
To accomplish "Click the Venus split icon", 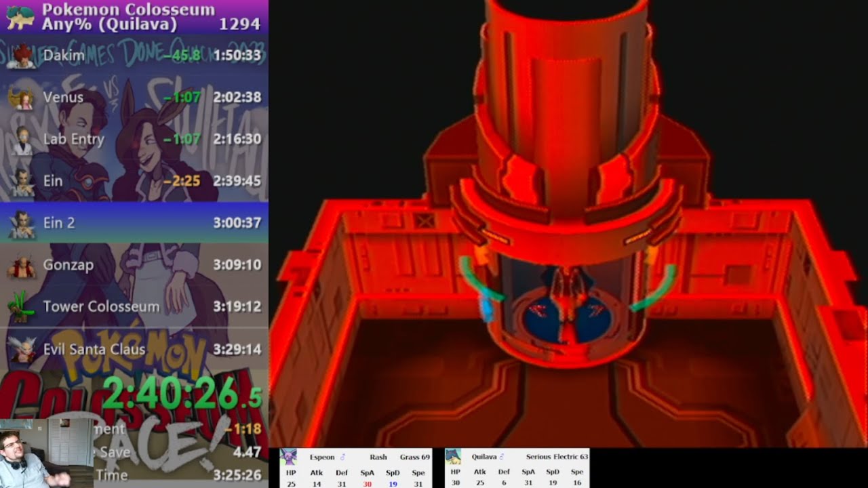I will pos(20,98).
